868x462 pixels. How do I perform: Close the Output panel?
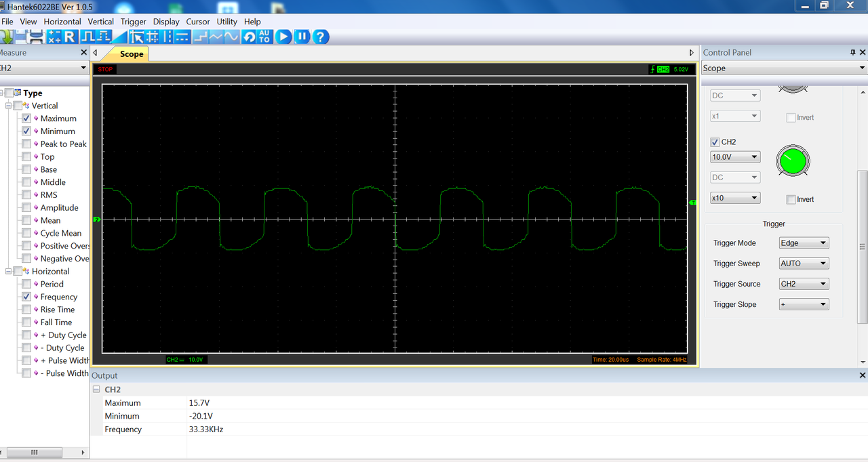863,375
